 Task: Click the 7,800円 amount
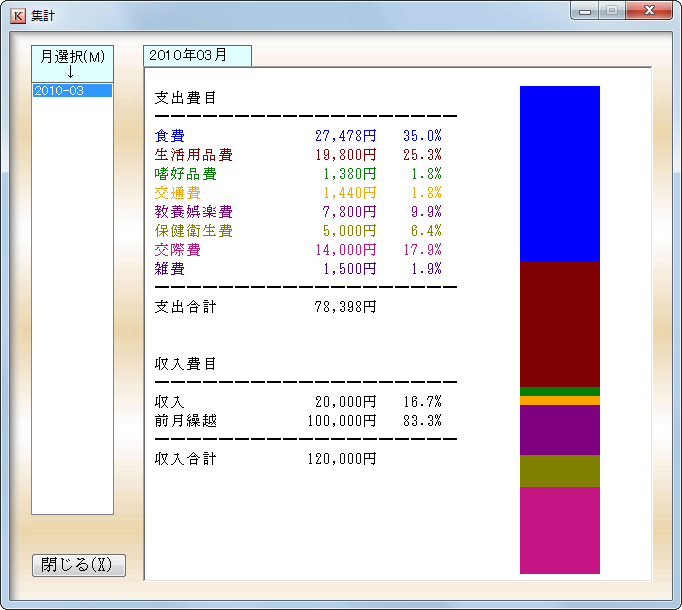[x=350, y=212]
